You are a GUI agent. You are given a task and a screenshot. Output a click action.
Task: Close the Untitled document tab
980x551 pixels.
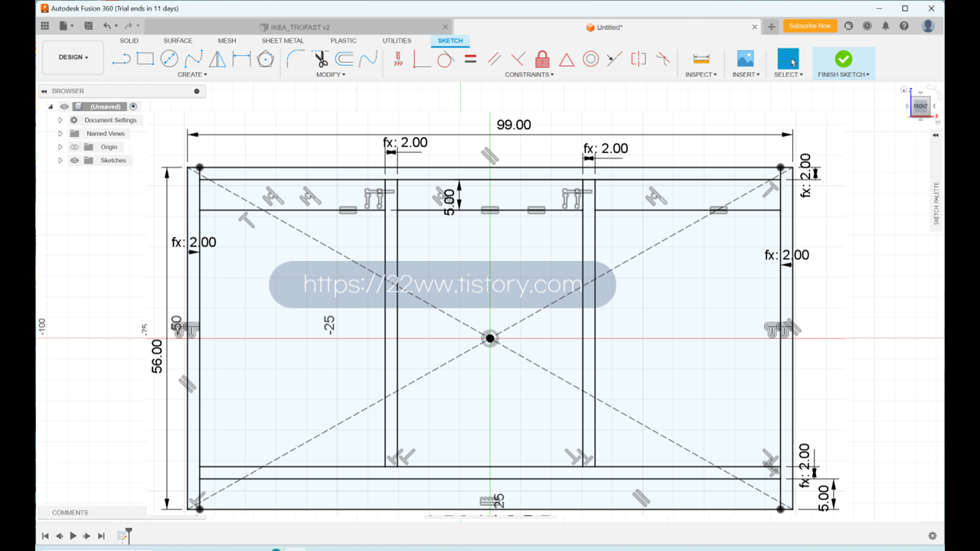pyautogui.click(x=754, y=27)
